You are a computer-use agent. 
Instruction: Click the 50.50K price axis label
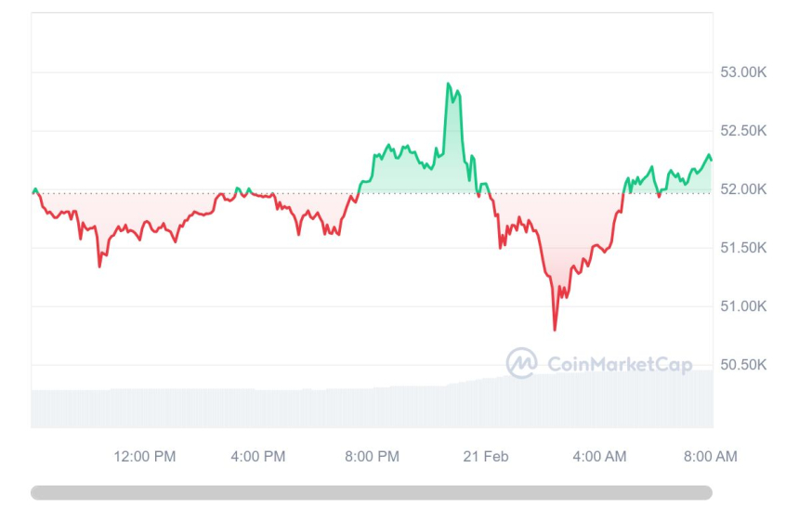click(x=743, y=365)
